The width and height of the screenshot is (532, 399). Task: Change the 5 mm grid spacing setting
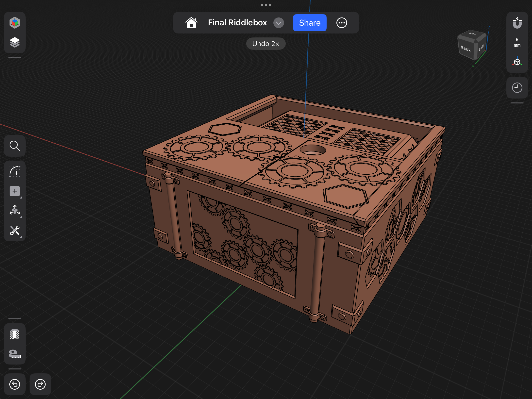(517, 42)
